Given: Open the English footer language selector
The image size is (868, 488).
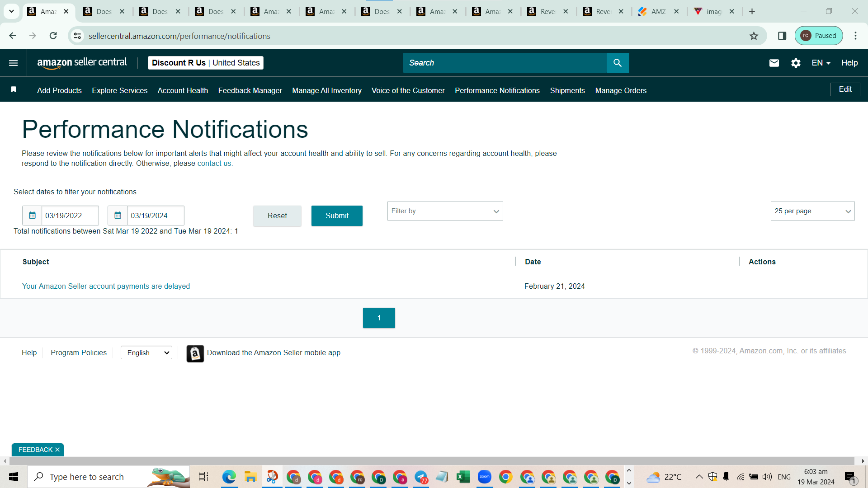Looking at the screenshot, I should tap(146, 353).
